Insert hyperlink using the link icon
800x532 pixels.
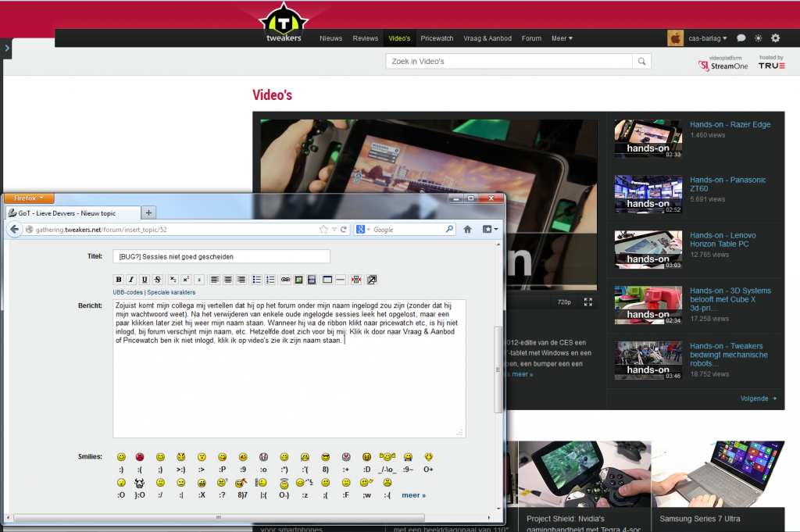click(x=285, y=280)
